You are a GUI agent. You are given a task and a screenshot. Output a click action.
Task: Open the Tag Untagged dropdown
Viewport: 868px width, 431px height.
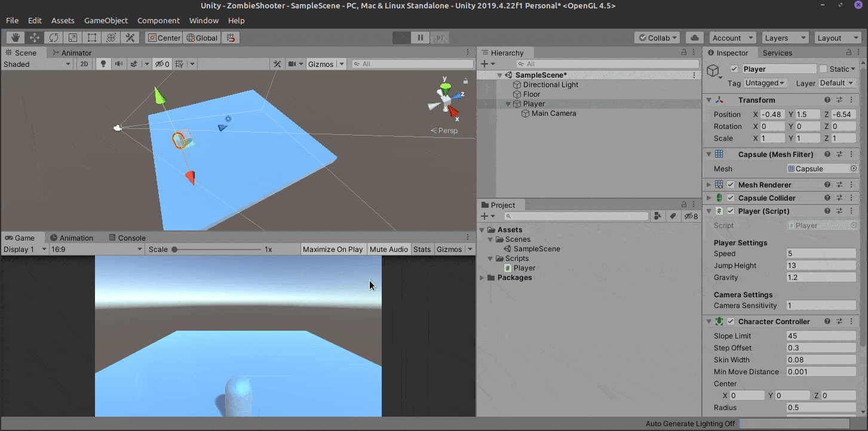[766, 83]
